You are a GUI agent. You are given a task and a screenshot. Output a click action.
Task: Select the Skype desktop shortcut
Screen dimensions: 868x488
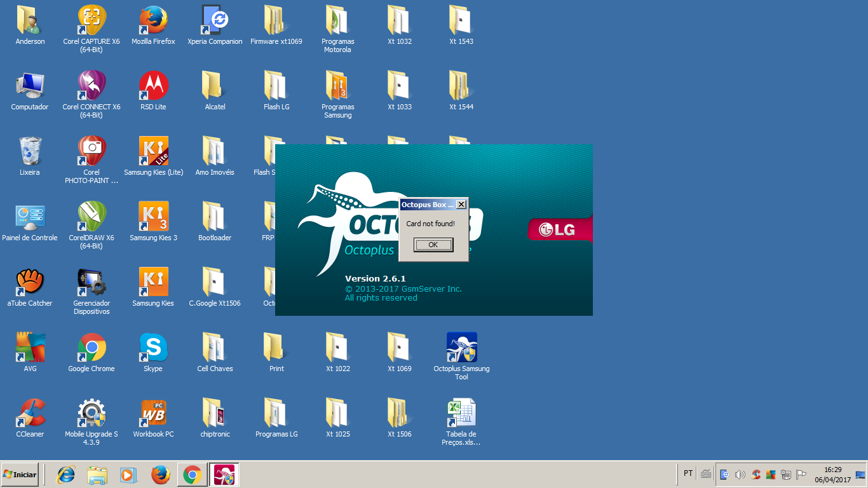coord(153,353)
